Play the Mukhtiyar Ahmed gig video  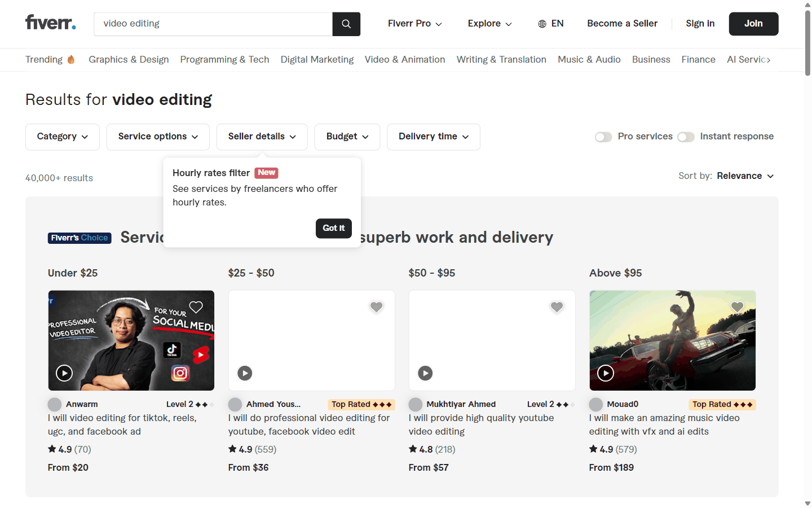click(425, 373)
